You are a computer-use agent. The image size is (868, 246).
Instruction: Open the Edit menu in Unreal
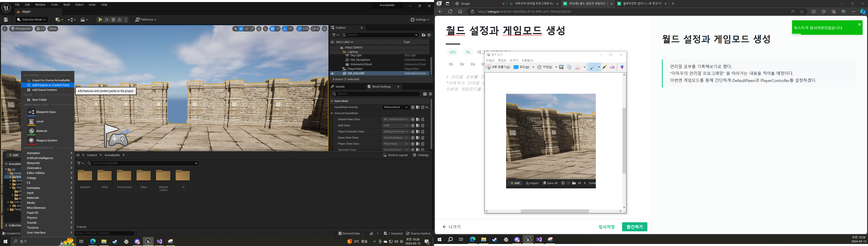(x=27, y=5)
